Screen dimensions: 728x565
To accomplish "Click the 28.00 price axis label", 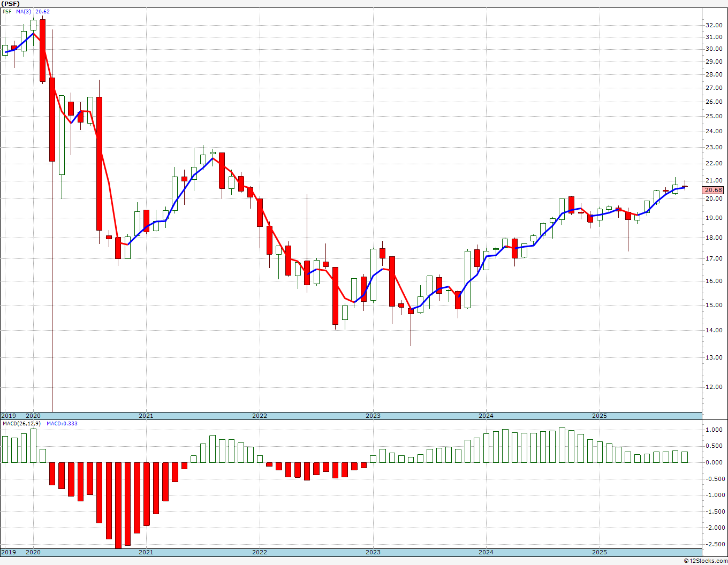I will point(714,74).
